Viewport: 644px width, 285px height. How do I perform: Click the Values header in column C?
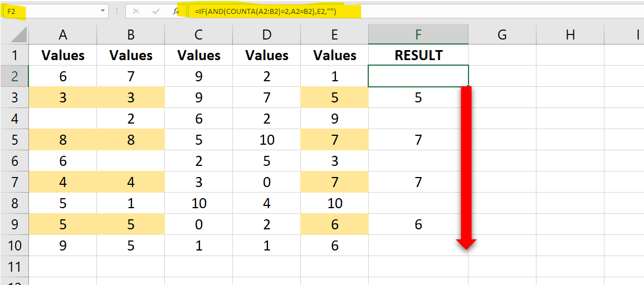pyautogui.click(x=199, y=55)
